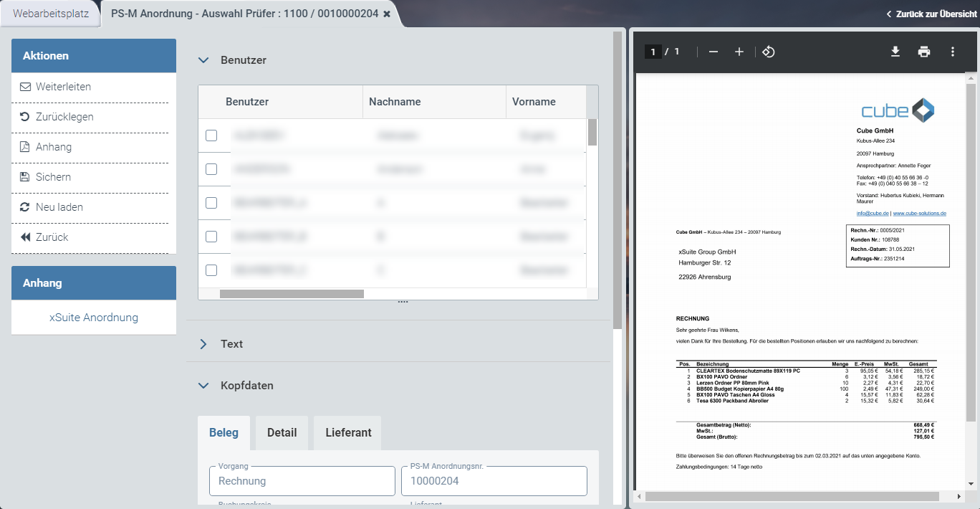Zoom in on the PDF viewer
Image resolution: width=980 pixels, height=509 pixels.
(x=739, y=52)
